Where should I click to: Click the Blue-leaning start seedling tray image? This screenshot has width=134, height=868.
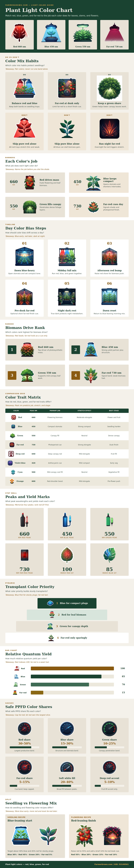[x=21, y=836]
